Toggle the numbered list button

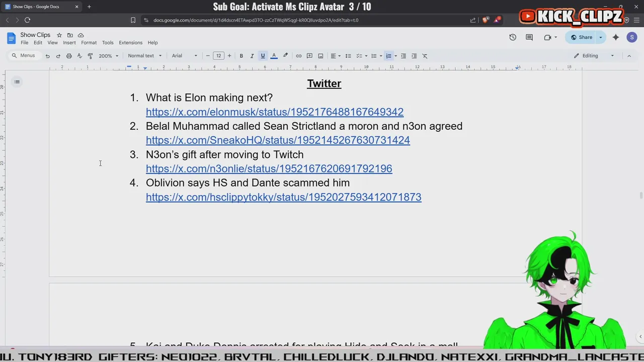click(388, 56)
